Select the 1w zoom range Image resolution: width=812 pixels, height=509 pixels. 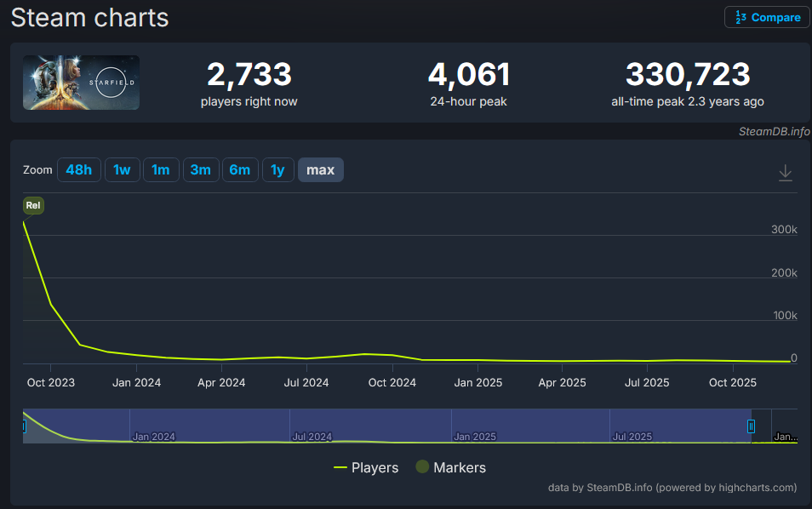tap(123, 170)
